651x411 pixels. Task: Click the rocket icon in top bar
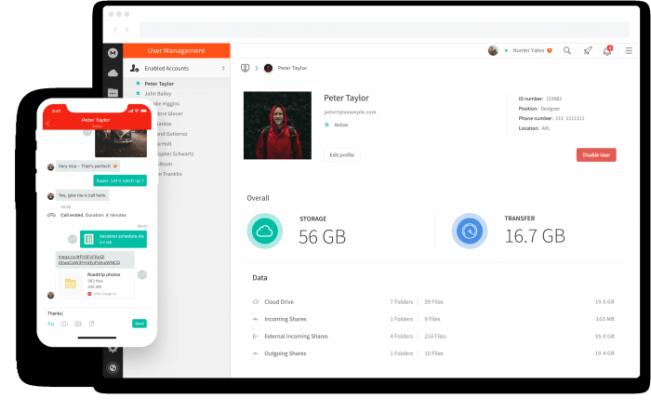pos(588,50)
